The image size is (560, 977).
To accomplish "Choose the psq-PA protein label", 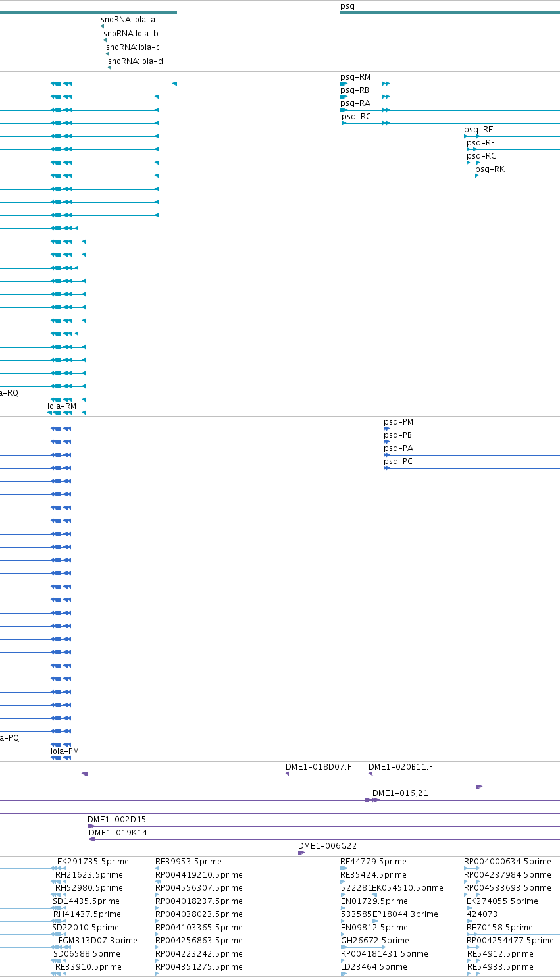I will coord(399,448).
